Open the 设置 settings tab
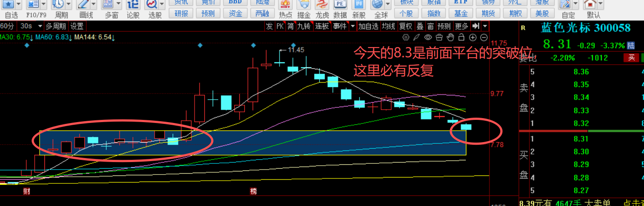Viewport: 644px width, 206px height. tap(77, 26)
